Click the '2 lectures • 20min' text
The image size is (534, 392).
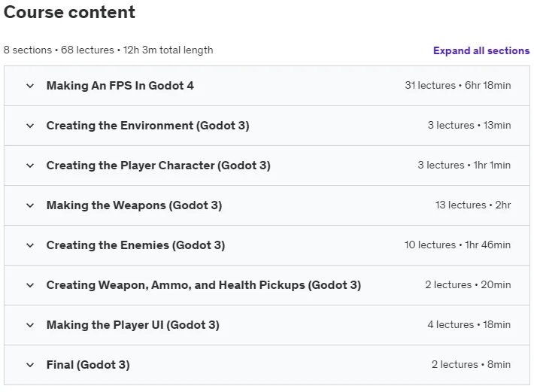[468, 284]
